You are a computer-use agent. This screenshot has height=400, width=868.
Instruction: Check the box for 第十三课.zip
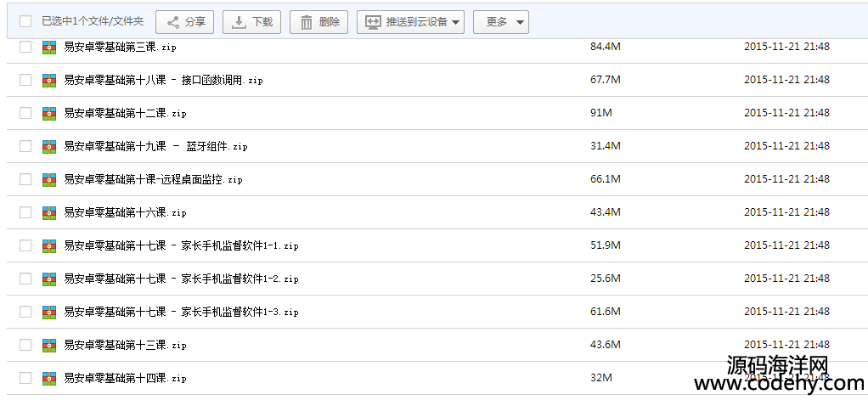25,346
